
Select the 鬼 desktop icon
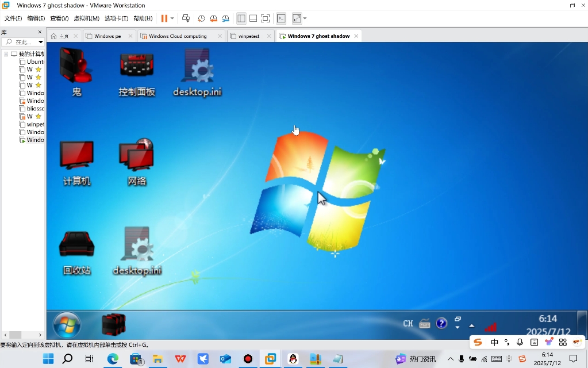[76, 72]
